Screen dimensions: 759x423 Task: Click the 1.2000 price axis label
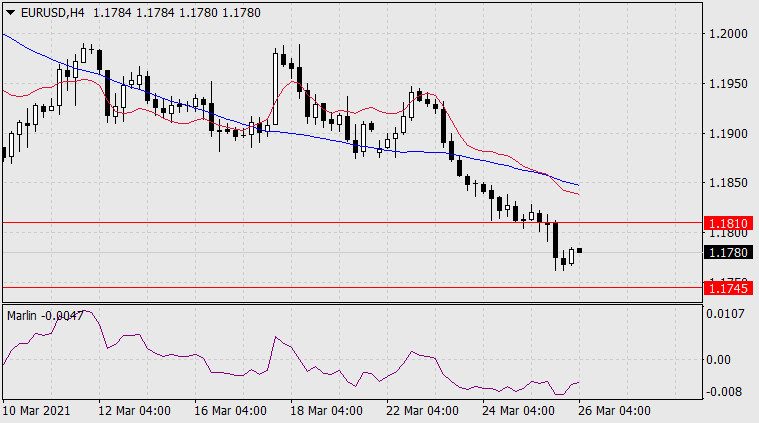(728, 33)
